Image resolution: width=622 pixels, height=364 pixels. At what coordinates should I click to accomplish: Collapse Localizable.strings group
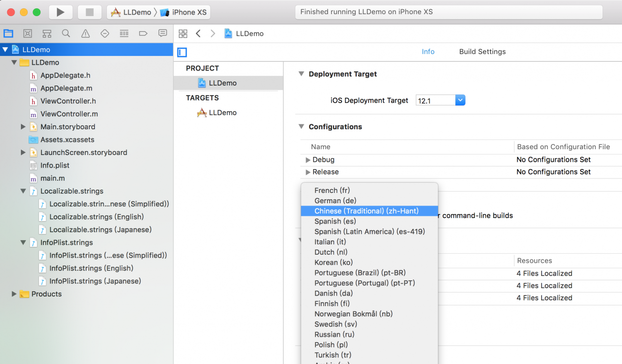[x=23, y=191]
